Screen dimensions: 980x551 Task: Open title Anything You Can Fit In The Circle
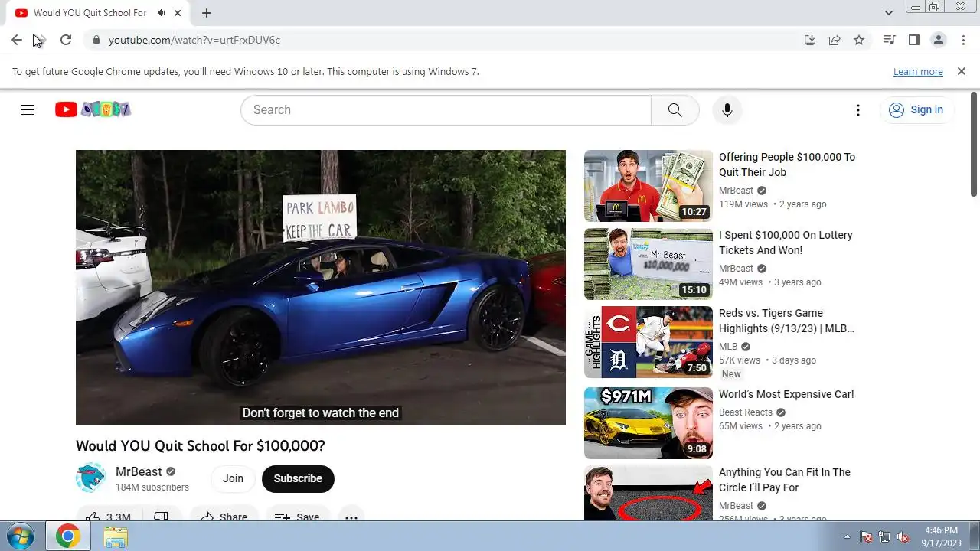point(785,480)
